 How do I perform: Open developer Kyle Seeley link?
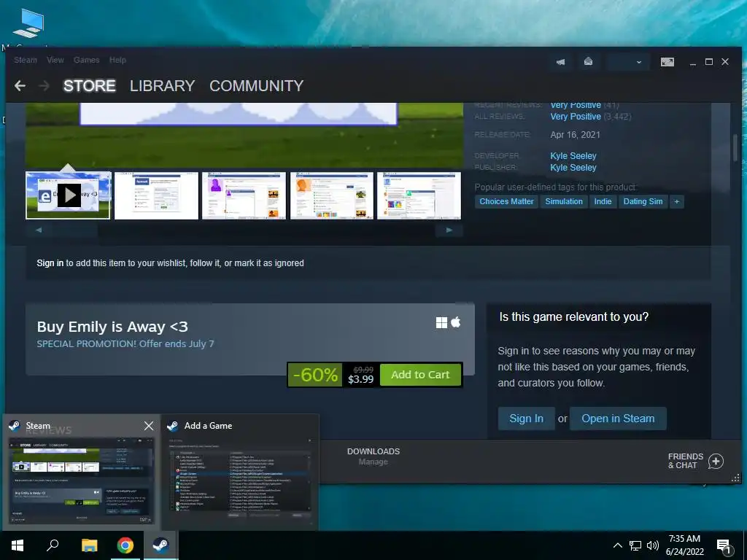(573, 156)
